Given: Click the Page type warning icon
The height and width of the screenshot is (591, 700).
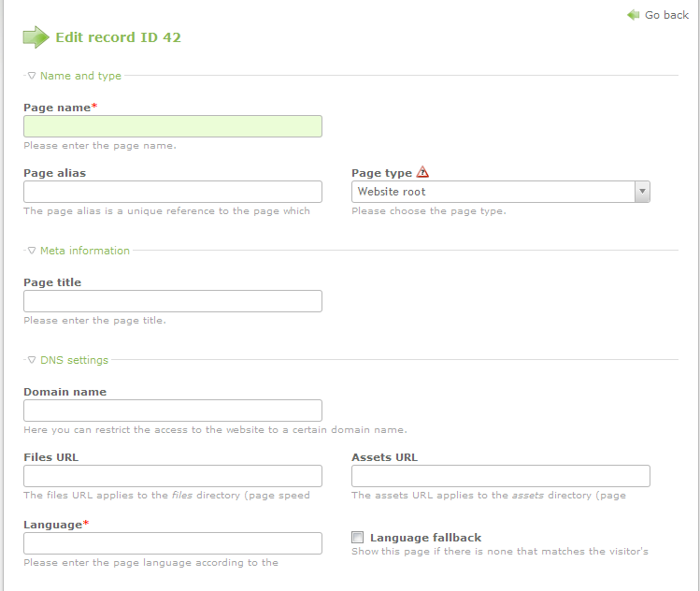Looking at the screenshot, I should coord(423,172).
